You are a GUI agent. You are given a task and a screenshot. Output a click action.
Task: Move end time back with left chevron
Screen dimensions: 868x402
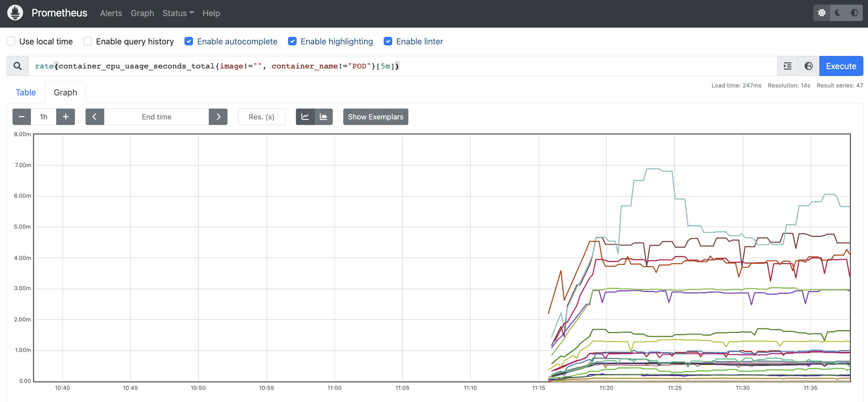(x=95, y=117)
